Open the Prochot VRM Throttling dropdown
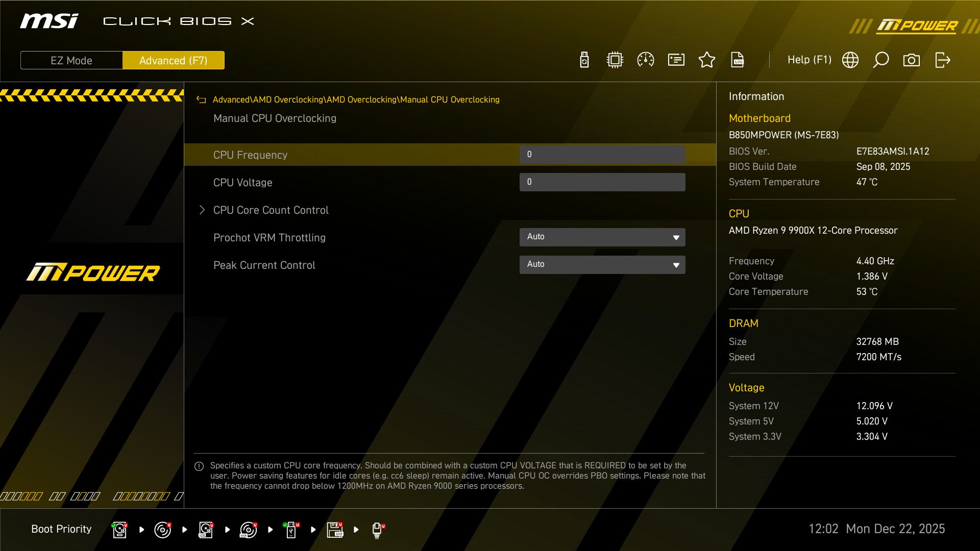 [x=602, y=237]
